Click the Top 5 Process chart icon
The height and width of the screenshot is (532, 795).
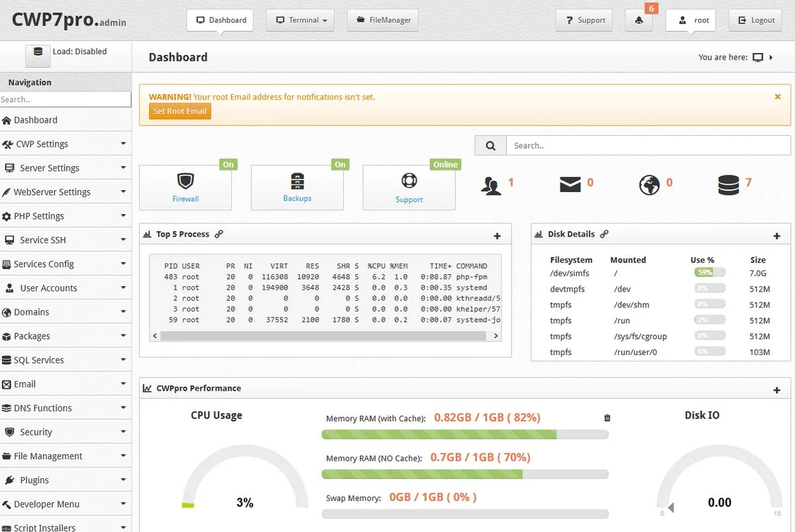point(147,234)
